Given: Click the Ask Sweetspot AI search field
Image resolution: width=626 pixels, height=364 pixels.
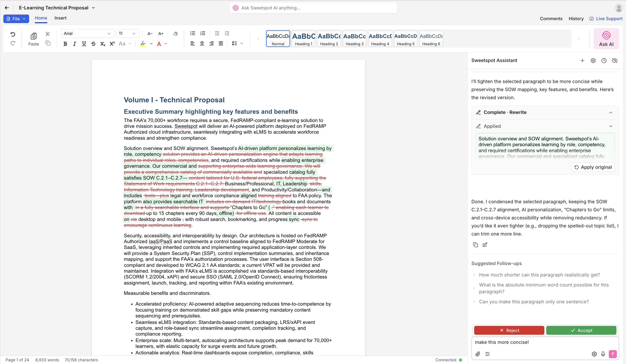Looking at the screenshot, I should [313, 8].
